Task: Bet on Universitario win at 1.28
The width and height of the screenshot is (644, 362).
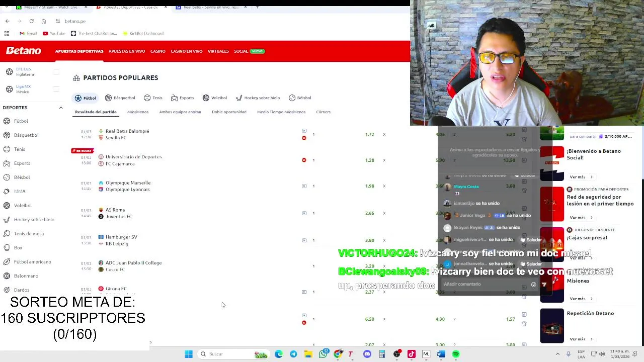Action: 370,160
